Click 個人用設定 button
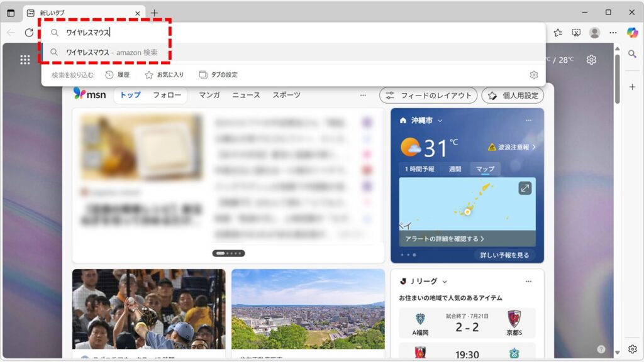Viewport: 644px width, 362px height. pos(513,96)
